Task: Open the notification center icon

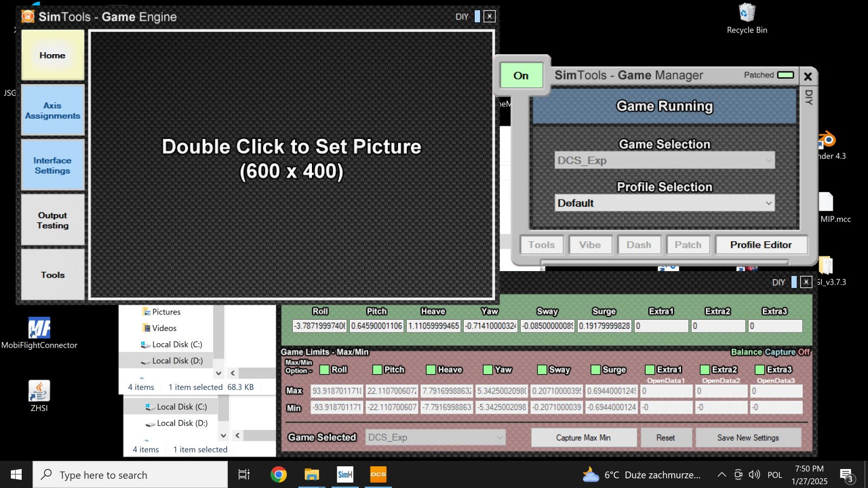Action: point(846,476)
